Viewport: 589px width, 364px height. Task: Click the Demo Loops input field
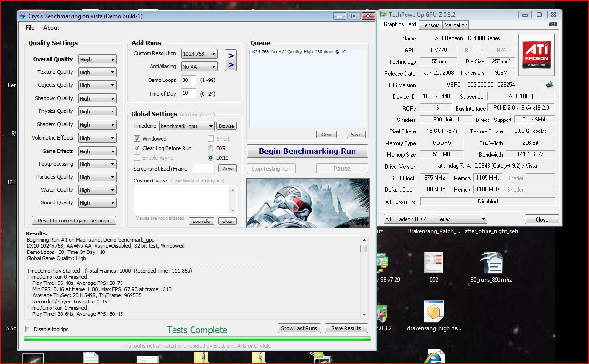tap(189, 80)
